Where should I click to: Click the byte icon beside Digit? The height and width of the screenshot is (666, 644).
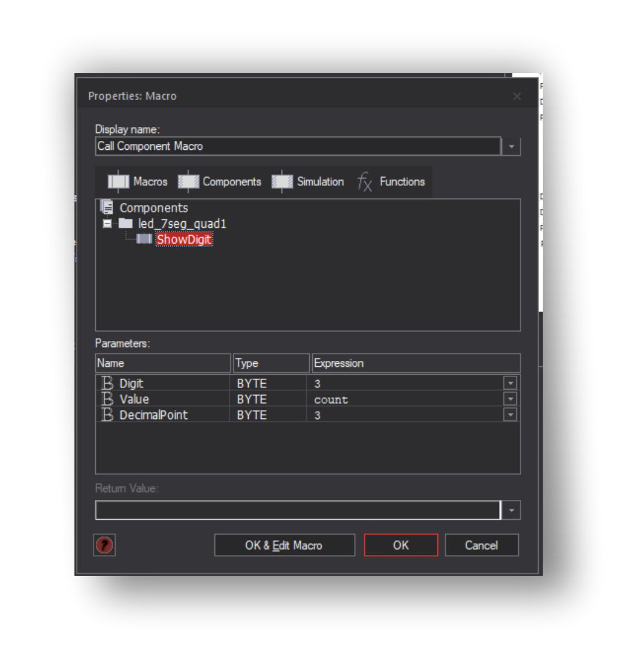(107, 383)
